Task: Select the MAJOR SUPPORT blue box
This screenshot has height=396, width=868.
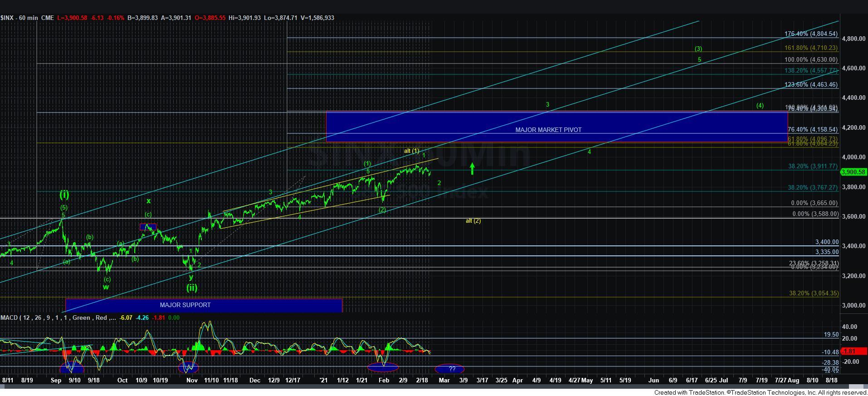Action: 204,305
